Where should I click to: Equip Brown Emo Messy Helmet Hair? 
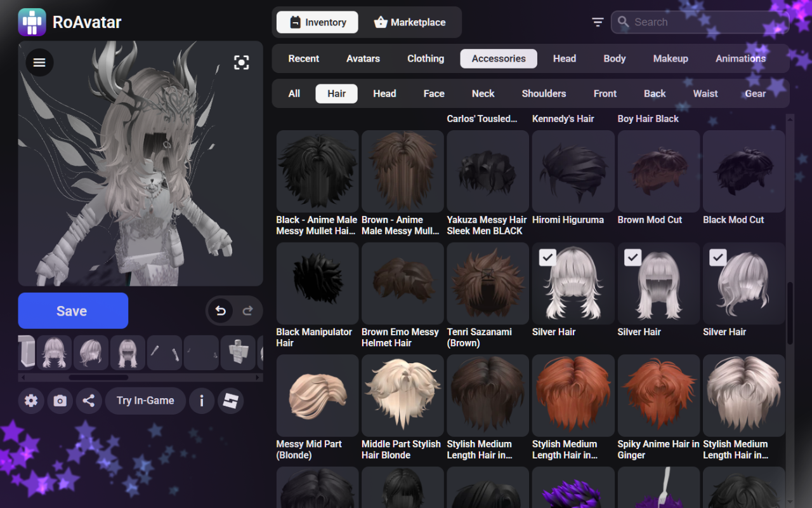pyautogui.click(x=402, y=283)
